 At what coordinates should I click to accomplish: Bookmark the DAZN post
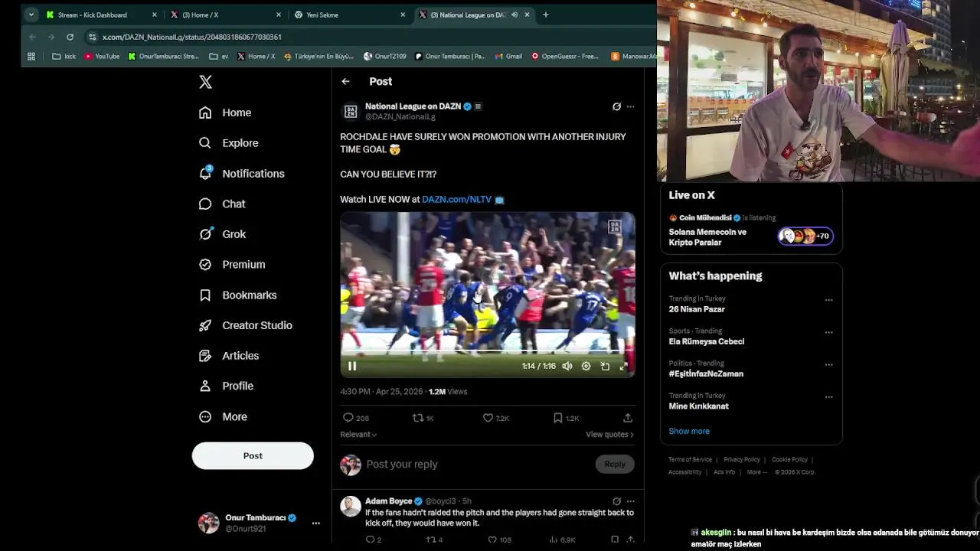558,418
